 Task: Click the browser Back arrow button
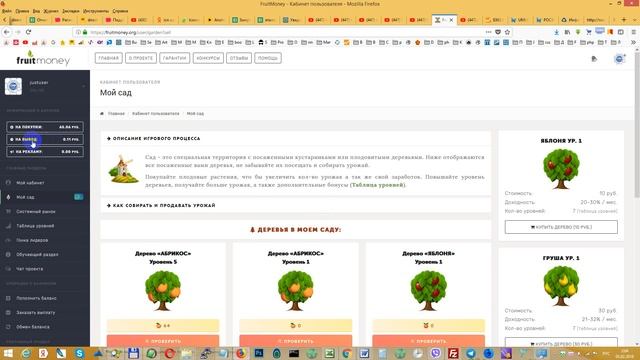7,32
